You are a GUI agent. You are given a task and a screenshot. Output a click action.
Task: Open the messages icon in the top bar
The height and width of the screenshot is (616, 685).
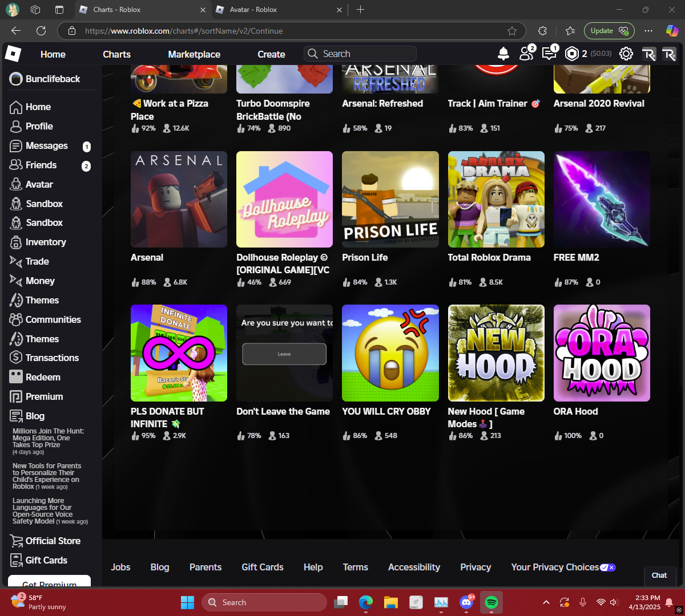tap(549, 54)
